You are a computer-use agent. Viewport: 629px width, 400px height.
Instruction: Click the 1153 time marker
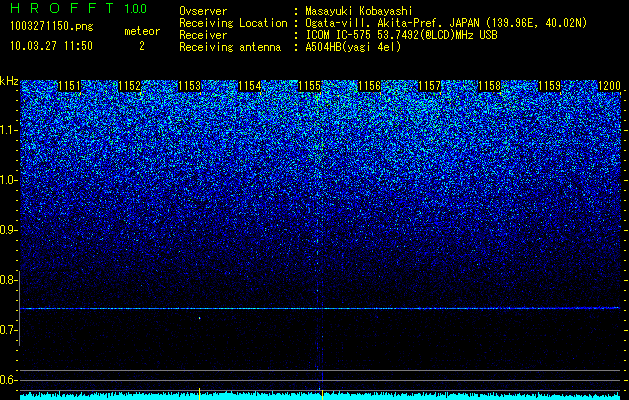[x=189, y=86]
